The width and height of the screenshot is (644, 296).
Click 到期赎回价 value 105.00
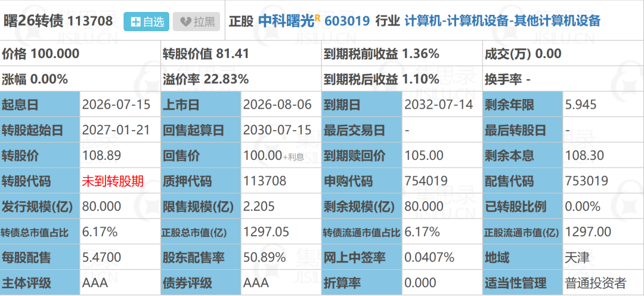click(x=424, y=155)
